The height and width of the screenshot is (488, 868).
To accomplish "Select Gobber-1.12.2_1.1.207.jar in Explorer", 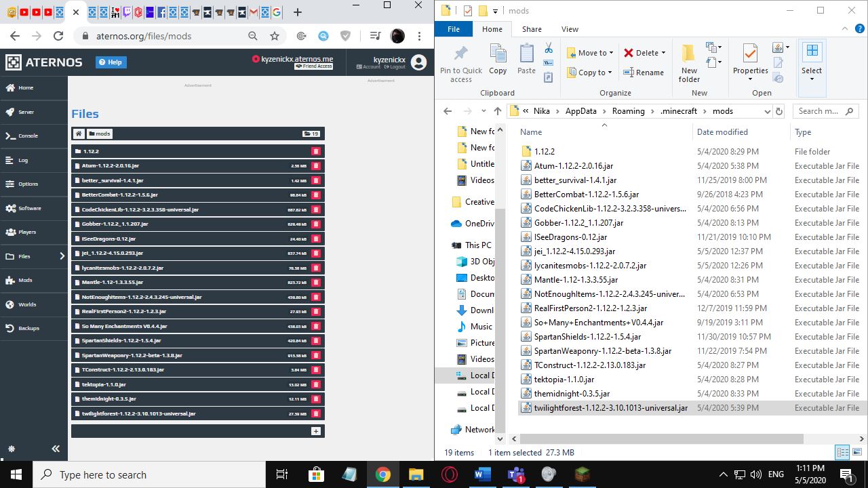I will (x=578, y=223).
